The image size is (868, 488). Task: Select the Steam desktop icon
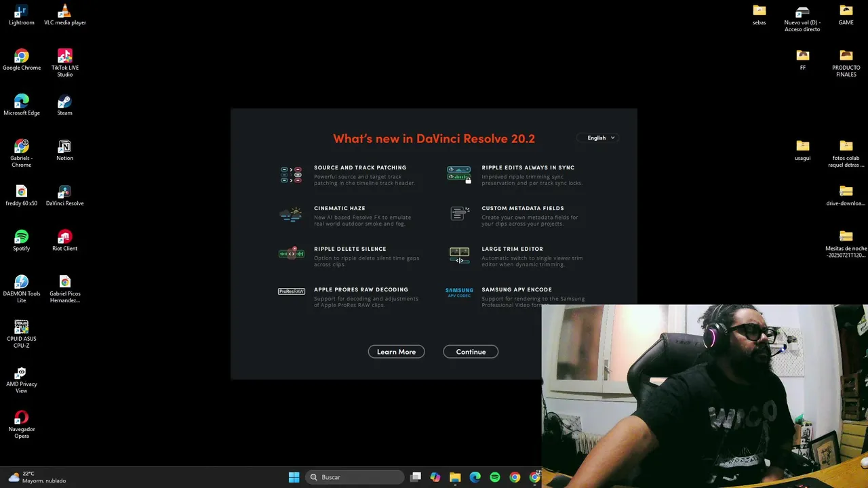coord(65,105)
